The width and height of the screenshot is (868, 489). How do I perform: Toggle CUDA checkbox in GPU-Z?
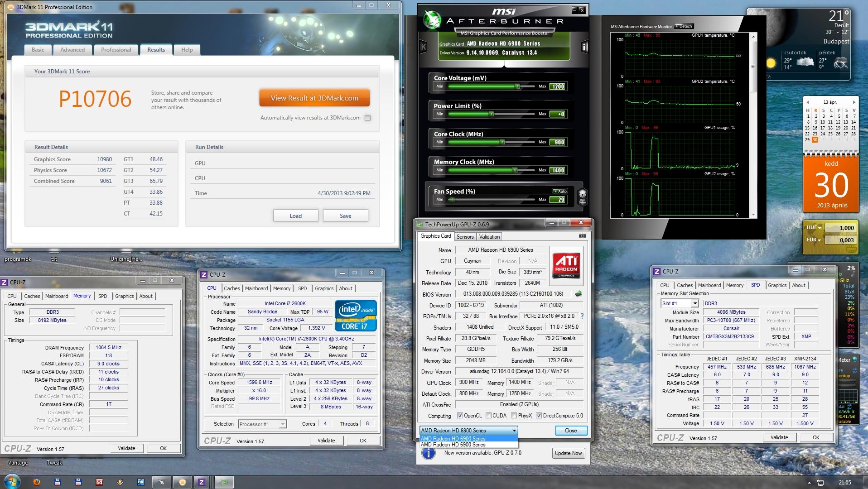(x=488, y=416)
